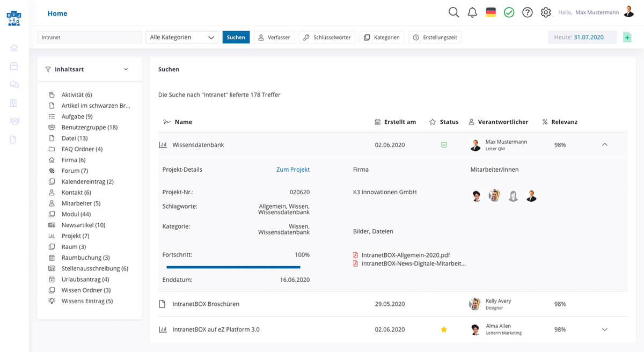The image size is (644, 352).
Task: Switch language via the German flag
Action: [491, 12]
